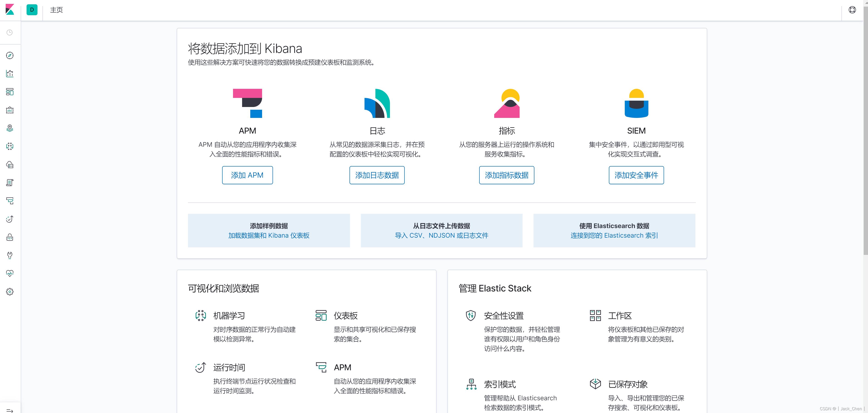Open Dashboard icon in sidebar

click(x=10, y=92)
